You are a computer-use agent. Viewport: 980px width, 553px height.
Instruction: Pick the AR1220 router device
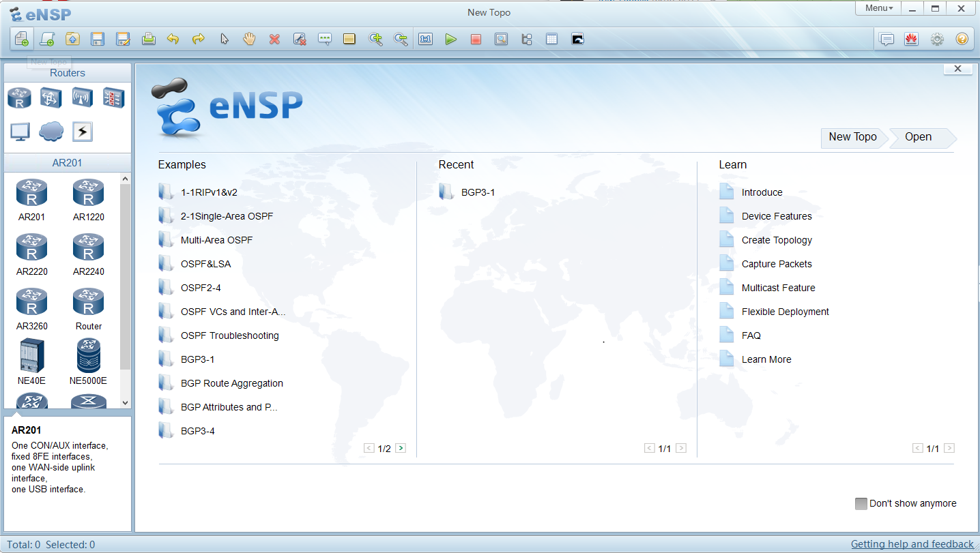pos(88,200)
